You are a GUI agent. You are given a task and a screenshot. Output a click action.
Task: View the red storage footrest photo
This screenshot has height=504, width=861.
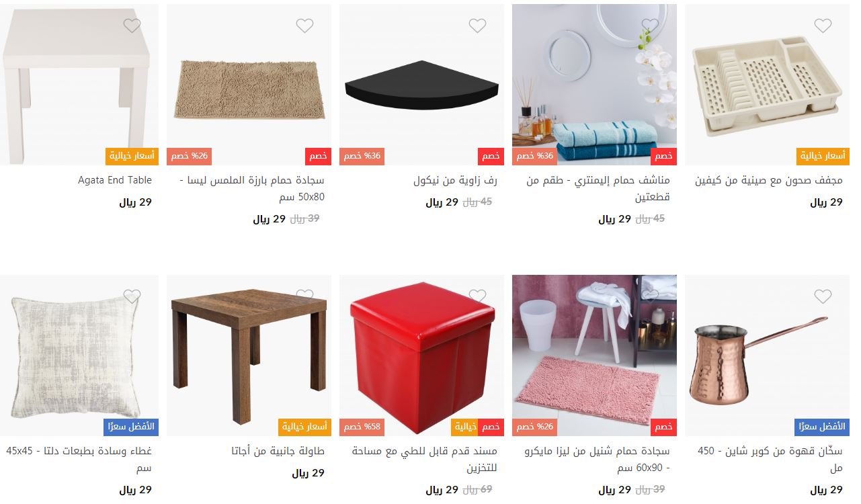click(x=421, y=355)
